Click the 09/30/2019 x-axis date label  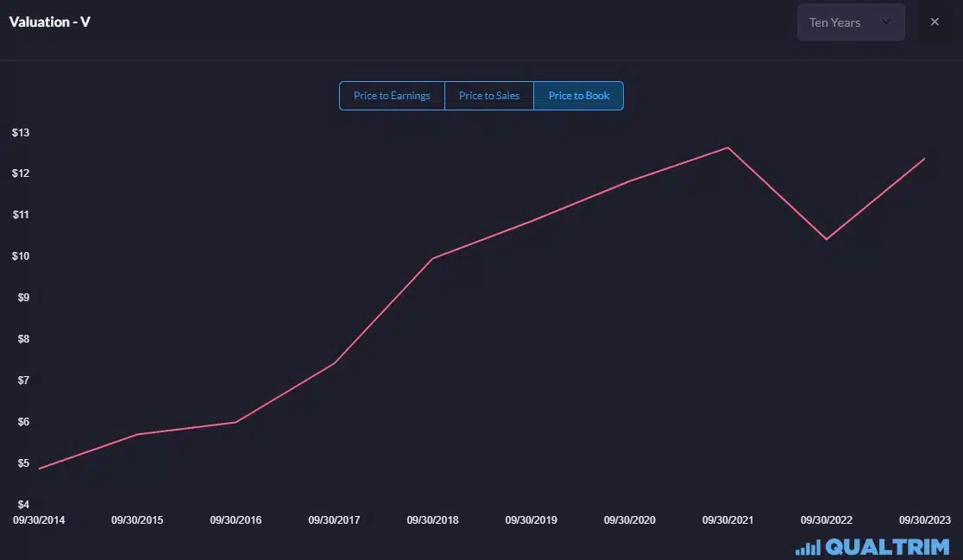pyautogui.click(x=531, y=520)
